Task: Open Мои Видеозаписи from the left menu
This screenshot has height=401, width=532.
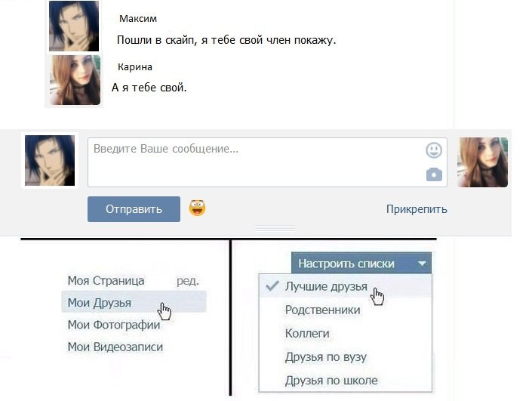Action: (x=115, y=347)
